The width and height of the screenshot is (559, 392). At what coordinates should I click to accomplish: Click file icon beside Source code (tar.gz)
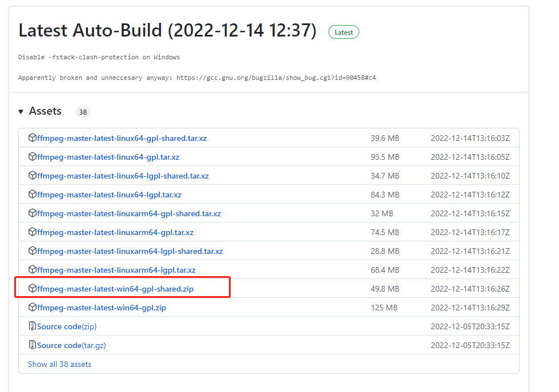click(33, 345)
